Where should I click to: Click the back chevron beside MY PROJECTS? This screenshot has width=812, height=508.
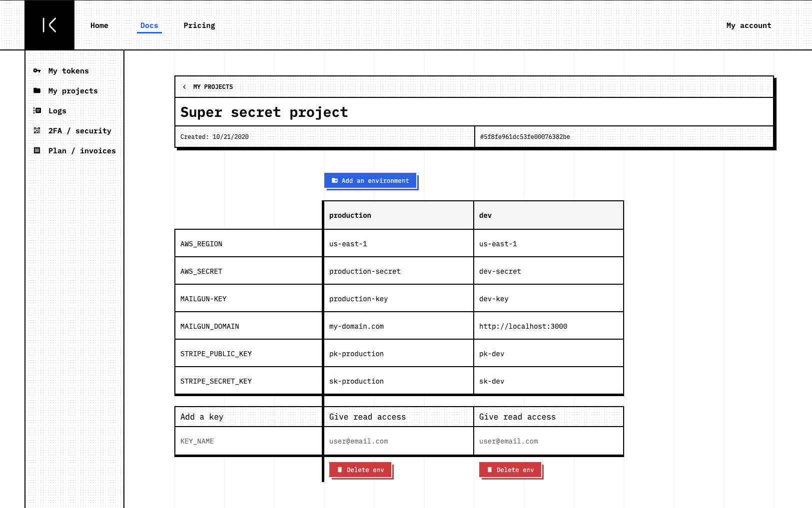pyautogui.click(x=184, y=87)
